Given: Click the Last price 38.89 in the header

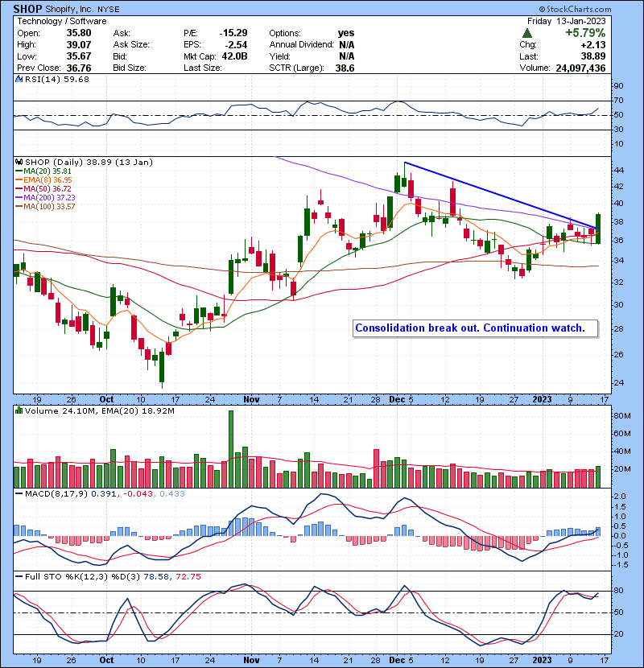Looking at the screenshot, I should coord(592,56).
